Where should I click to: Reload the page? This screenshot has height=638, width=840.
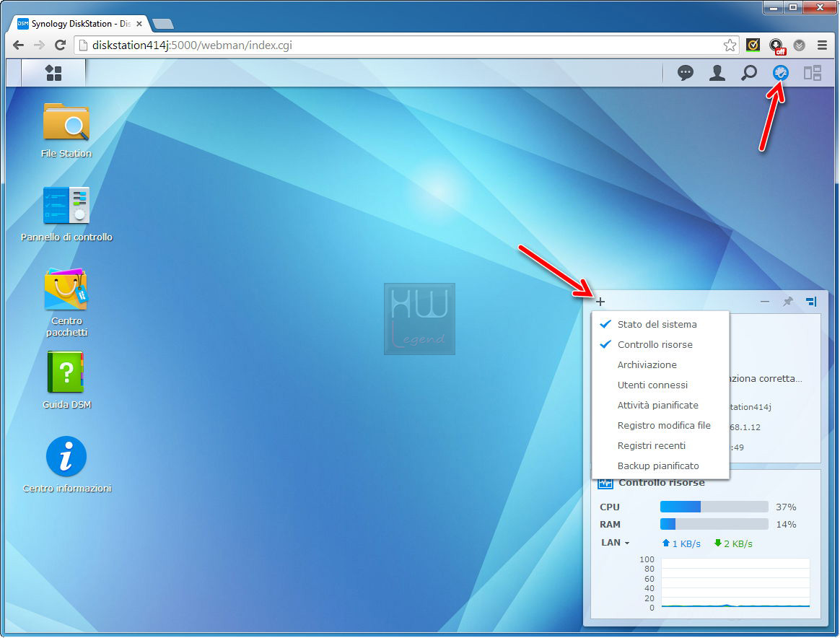[x=60, y=45]
